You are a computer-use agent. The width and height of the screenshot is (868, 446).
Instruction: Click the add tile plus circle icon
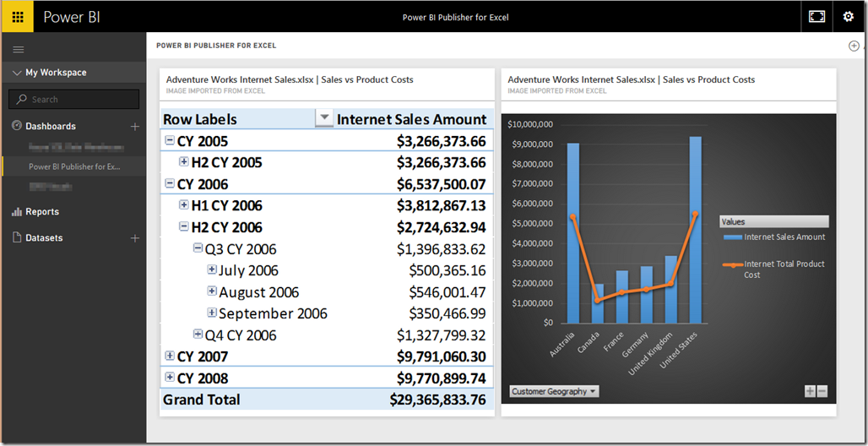click(854, 46)
